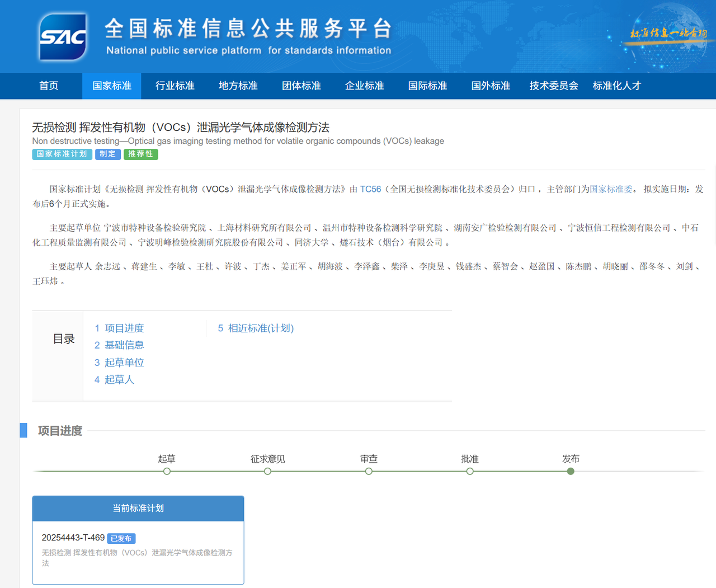Viewport: 716px width, 588px height.
Task: Click the globe slogan banner graphic
Action: [666, 36]
